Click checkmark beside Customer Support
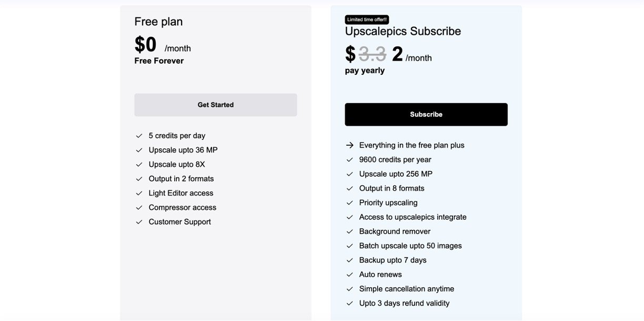Viewport: 644px width, 321px height. (139, 222)
